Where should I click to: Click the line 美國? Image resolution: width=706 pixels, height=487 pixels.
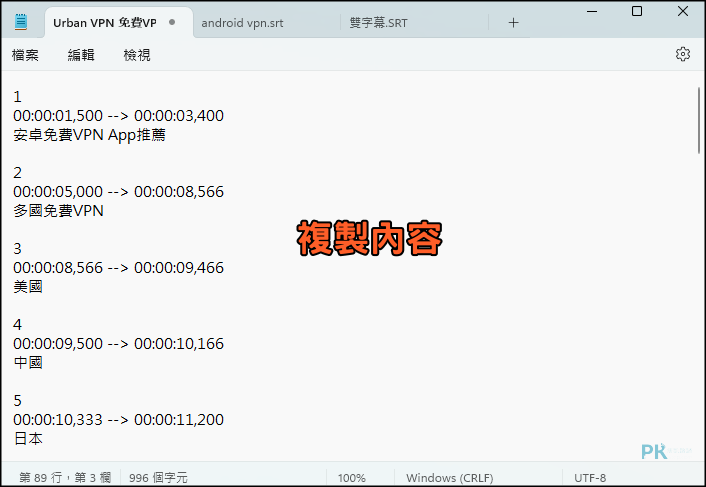pyautogui.click(x=28, y=287)
